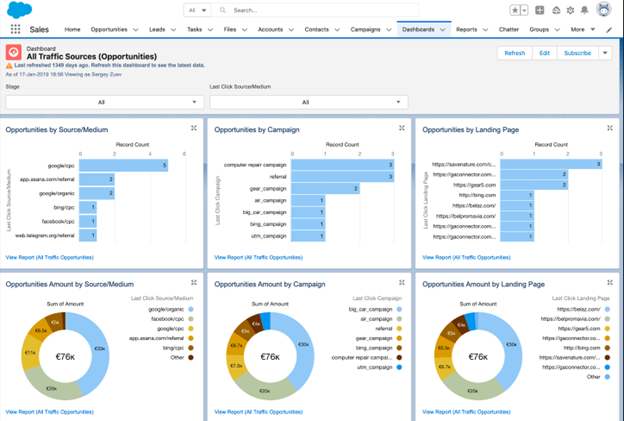Open the App Launcher grid icon
The height and width of the screenshot is (421, 624).
tap(16, 29)
